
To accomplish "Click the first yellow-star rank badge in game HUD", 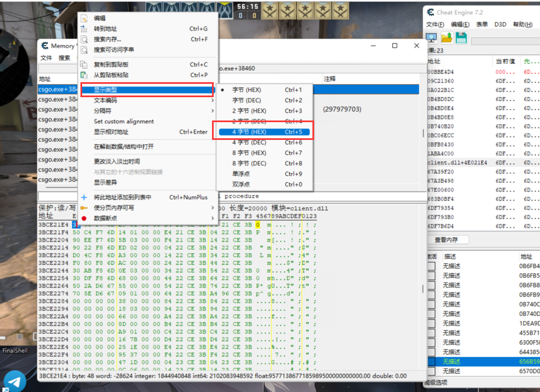I will coord(270,11).
